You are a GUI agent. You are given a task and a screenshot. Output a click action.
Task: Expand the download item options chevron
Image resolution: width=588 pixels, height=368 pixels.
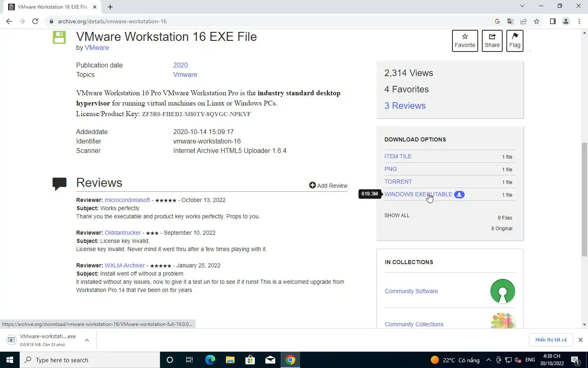tap(87, 340)
